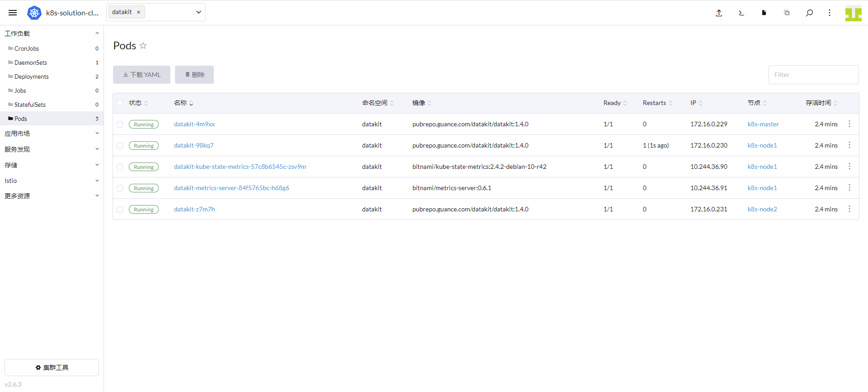Go to Deployments in the sidebar
The height and width of the screenshot is (392, 868).
pos(32,76)
